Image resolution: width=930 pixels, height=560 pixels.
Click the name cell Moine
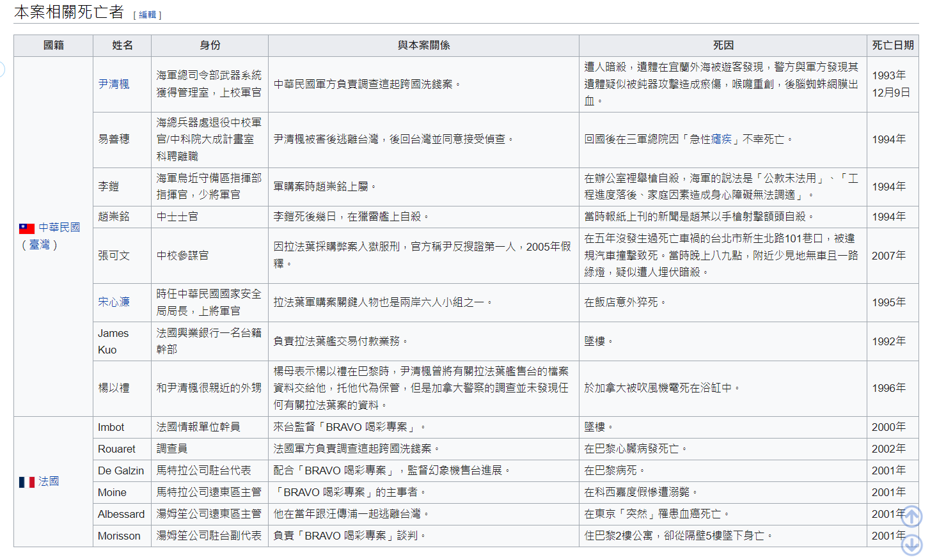click(x=122, y=492)
